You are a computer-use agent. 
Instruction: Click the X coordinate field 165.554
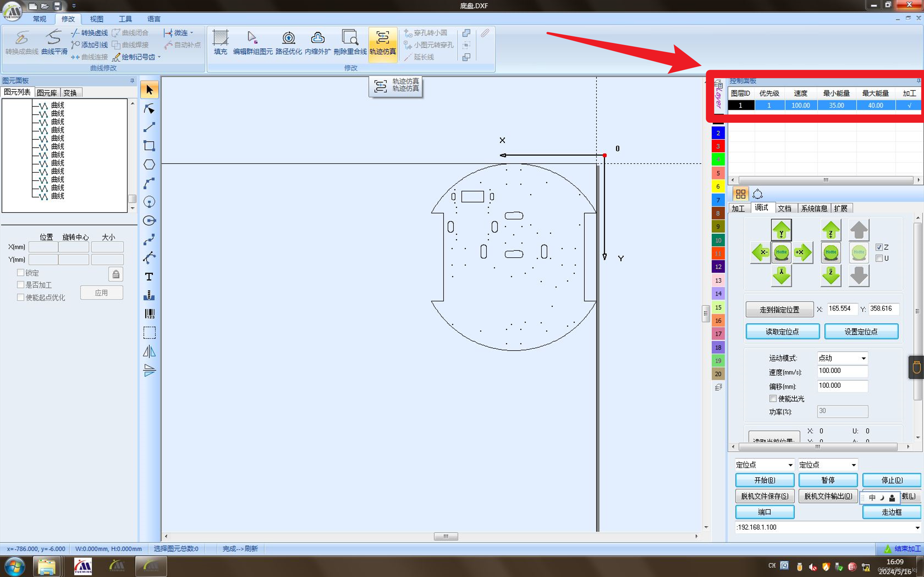point(842,309)
